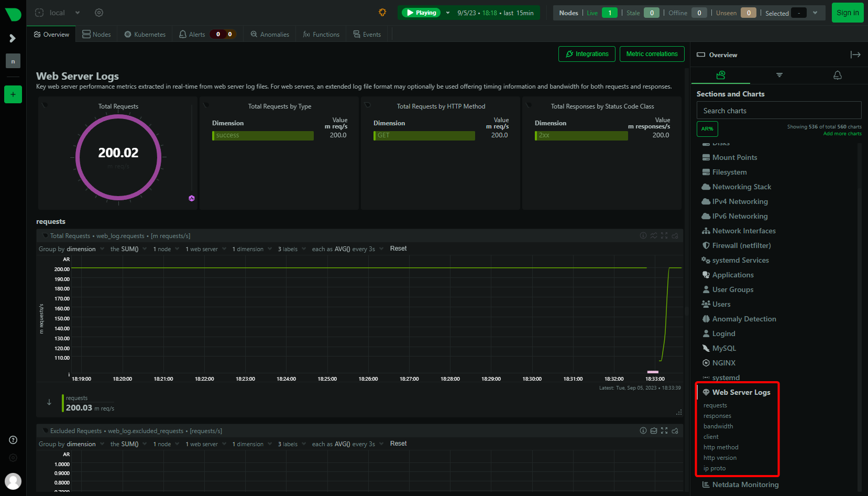Open the alerts bell tab in the right panel

[x=837, y=75]
